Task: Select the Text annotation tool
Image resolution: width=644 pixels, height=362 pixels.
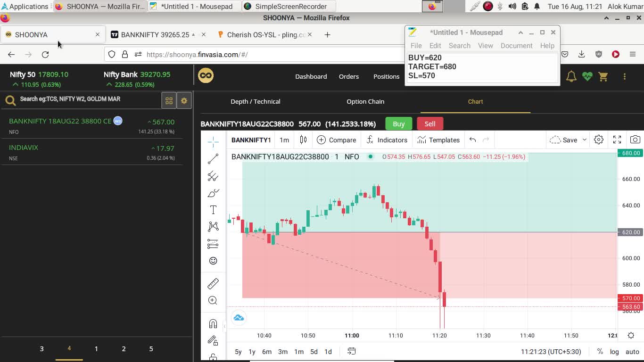Action: point(213,210)
